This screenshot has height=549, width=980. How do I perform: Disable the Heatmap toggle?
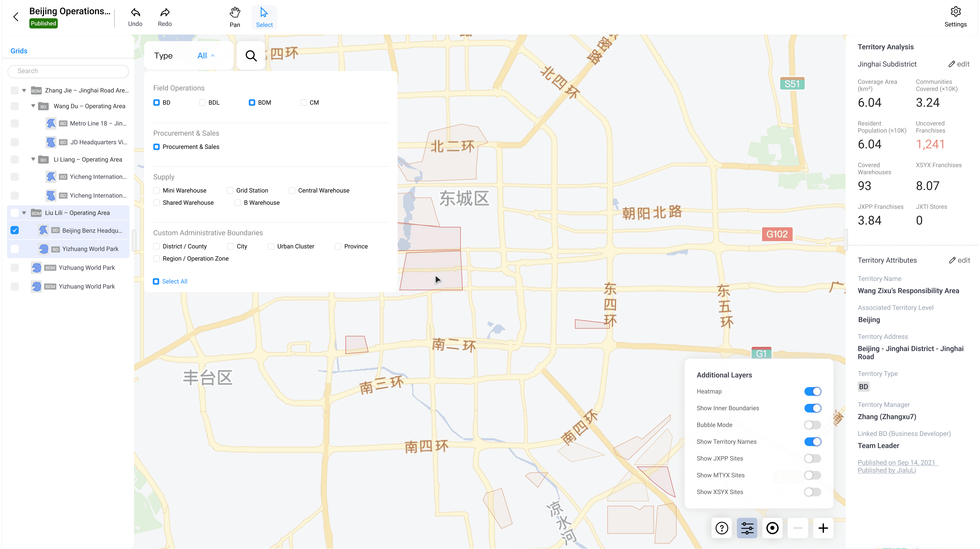[812, 392]
